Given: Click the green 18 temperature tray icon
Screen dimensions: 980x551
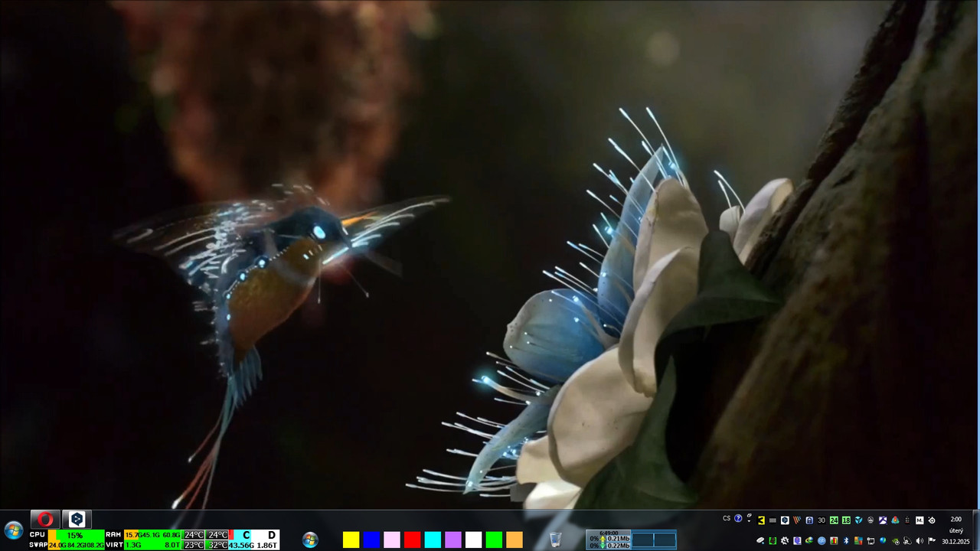Looking at the screenshot, I should point(846,520).
